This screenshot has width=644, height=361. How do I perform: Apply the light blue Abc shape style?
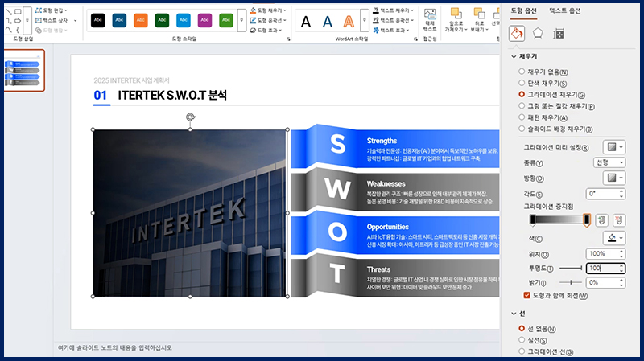point(184,20)
